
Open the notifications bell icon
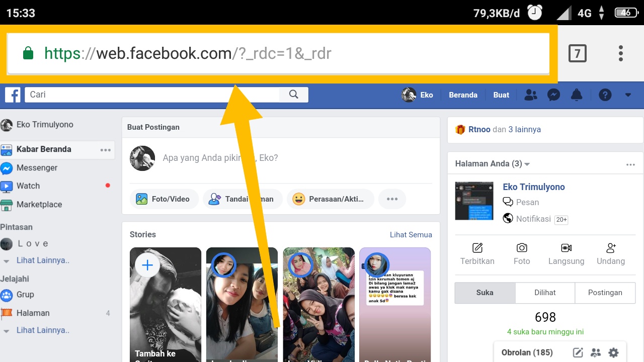[577, 95]
